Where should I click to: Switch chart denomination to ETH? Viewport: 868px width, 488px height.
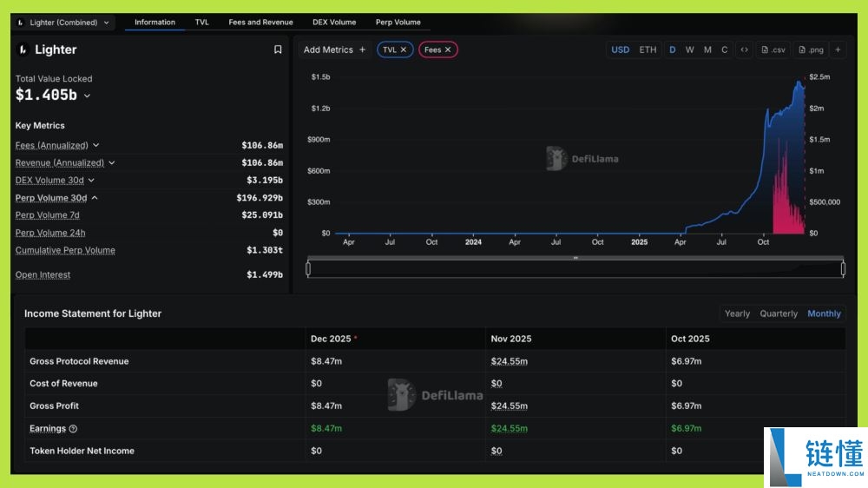click(x=648, y=49)
